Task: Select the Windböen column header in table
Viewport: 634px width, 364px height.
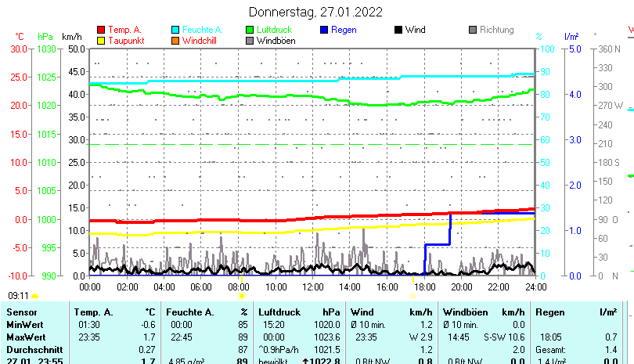Action: click(x=466, y=312)
